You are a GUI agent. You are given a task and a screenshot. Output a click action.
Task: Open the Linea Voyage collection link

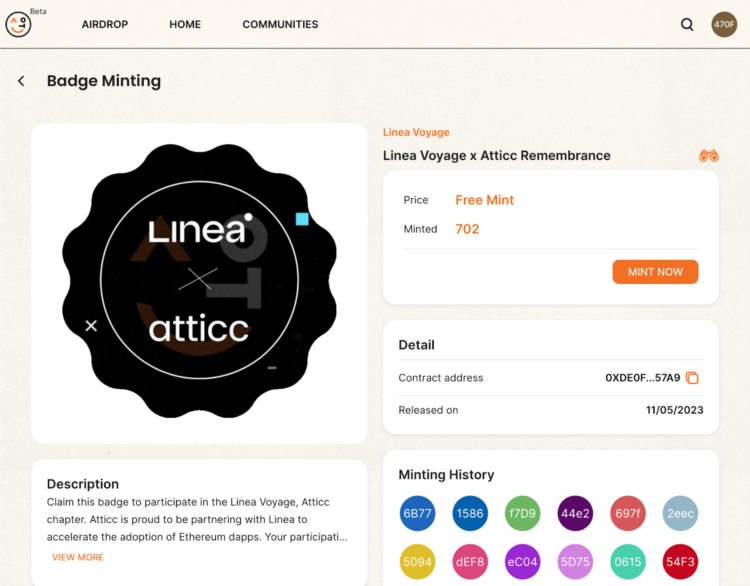[x=416, y=132]
